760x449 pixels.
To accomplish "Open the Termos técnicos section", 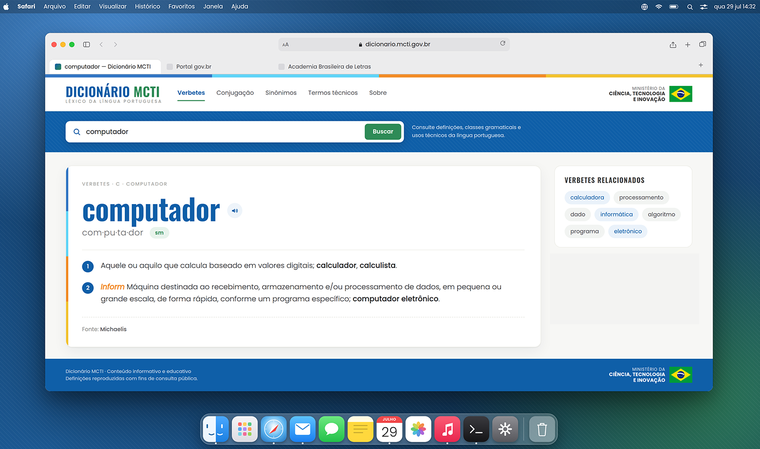I will tap(332, 93).
